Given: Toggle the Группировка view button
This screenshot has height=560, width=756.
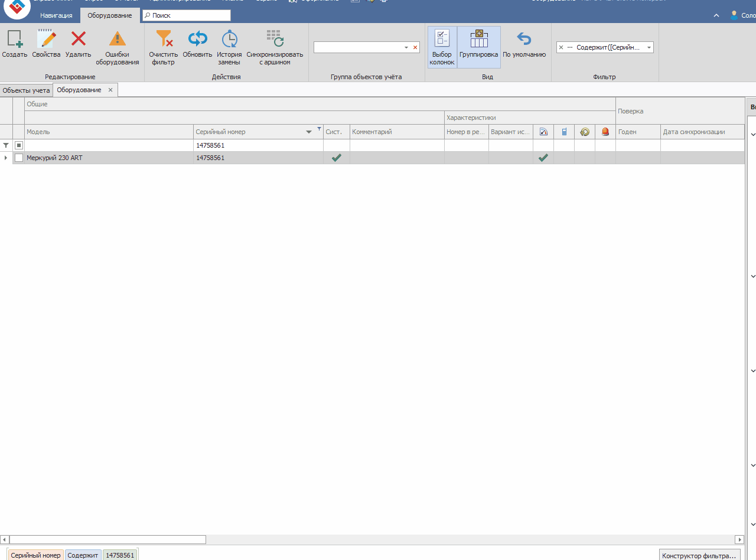Looking at the screenshot, I should 479,47.
